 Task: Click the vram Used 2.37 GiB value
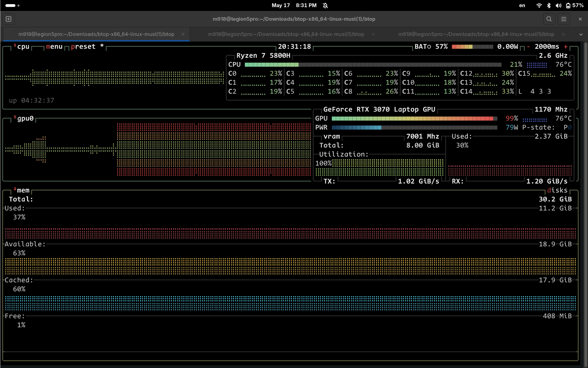[551, 137]
